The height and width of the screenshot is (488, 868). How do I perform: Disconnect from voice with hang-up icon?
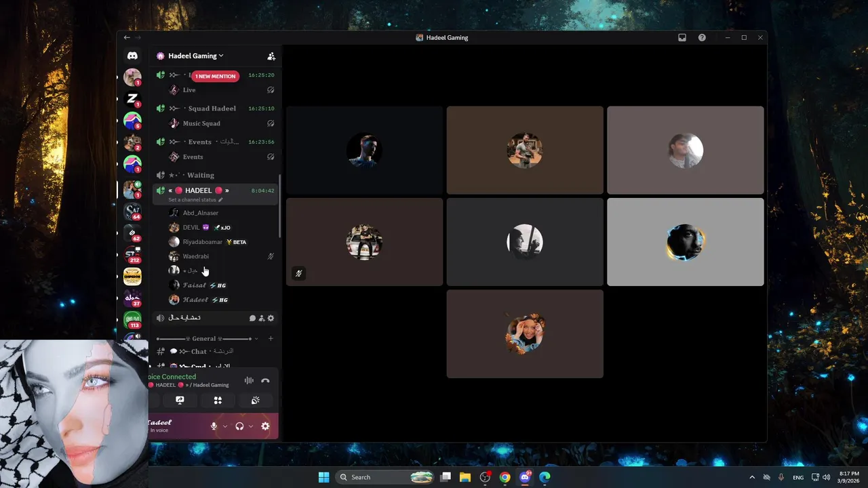pyautogui.click(x=265, y=381)
